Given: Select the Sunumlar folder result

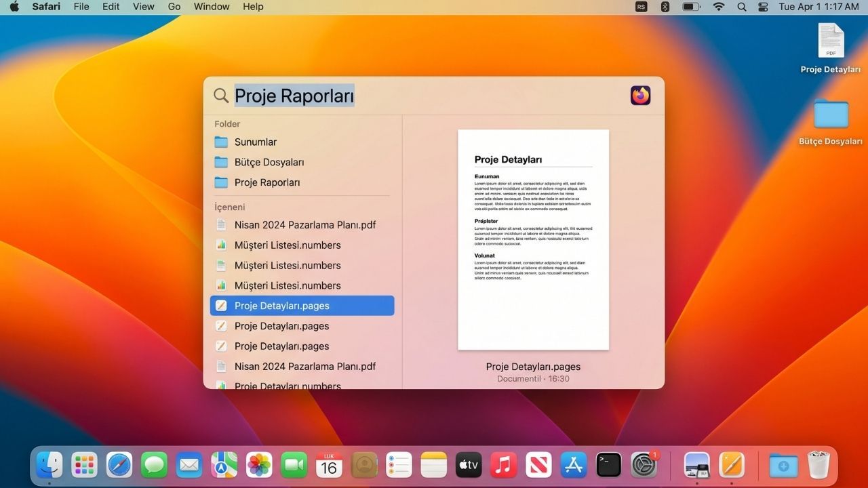Looking at the screenshot, I should click(x=302, y=142).
